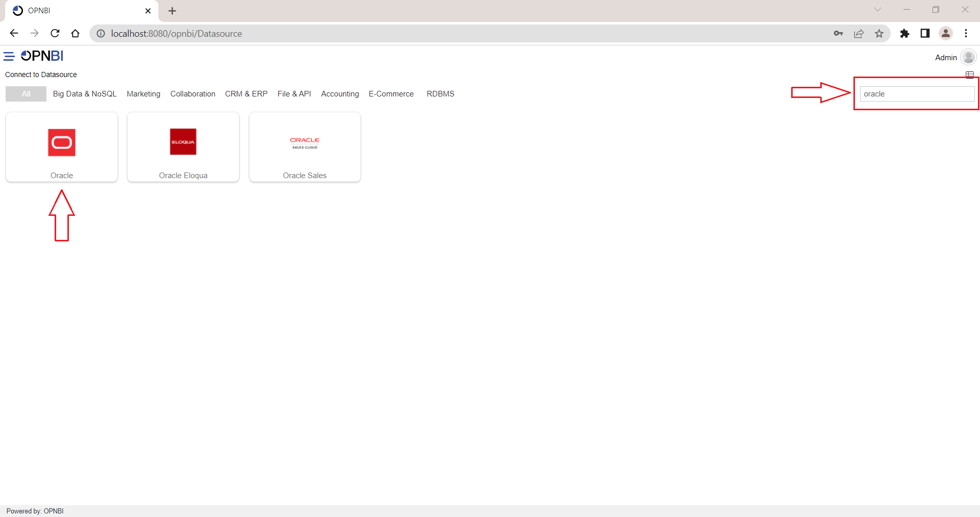Open the Admin user avatar

click(968, 57)
